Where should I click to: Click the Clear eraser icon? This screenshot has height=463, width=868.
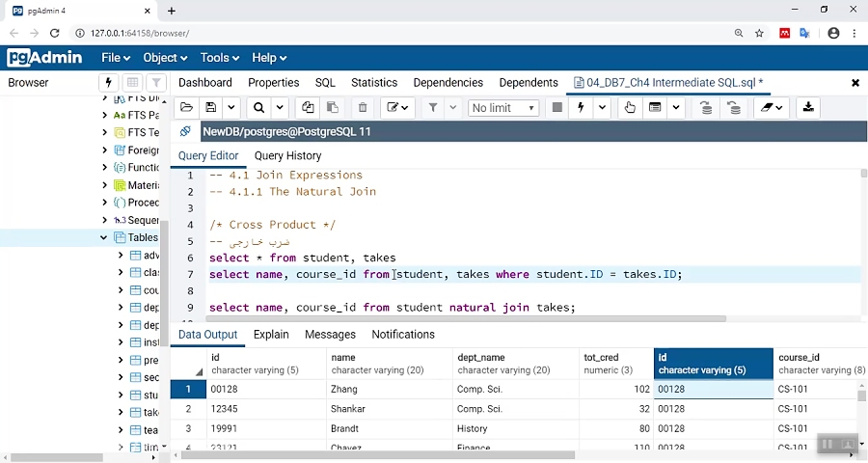767,108
